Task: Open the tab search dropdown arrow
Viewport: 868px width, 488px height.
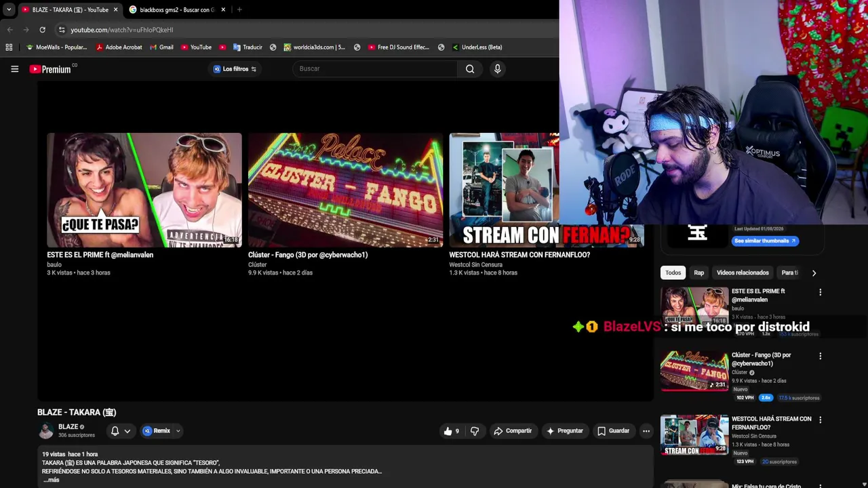Action: (x=8, y=9)
